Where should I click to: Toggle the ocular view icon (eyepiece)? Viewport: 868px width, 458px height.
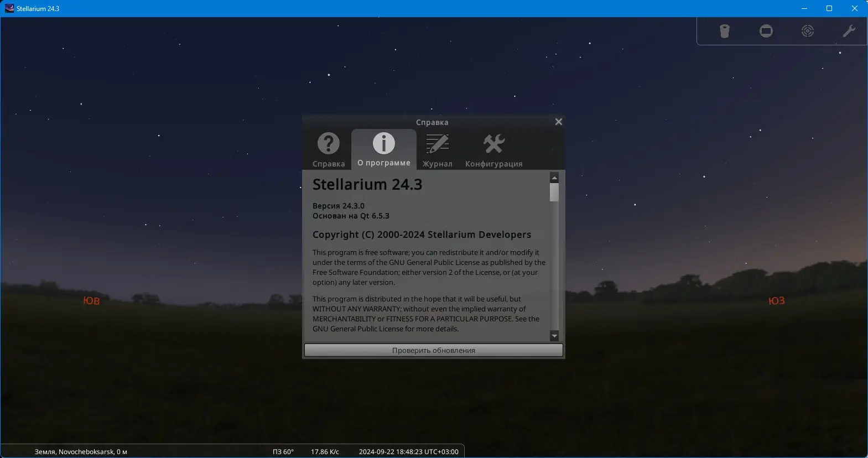point(724,31)
